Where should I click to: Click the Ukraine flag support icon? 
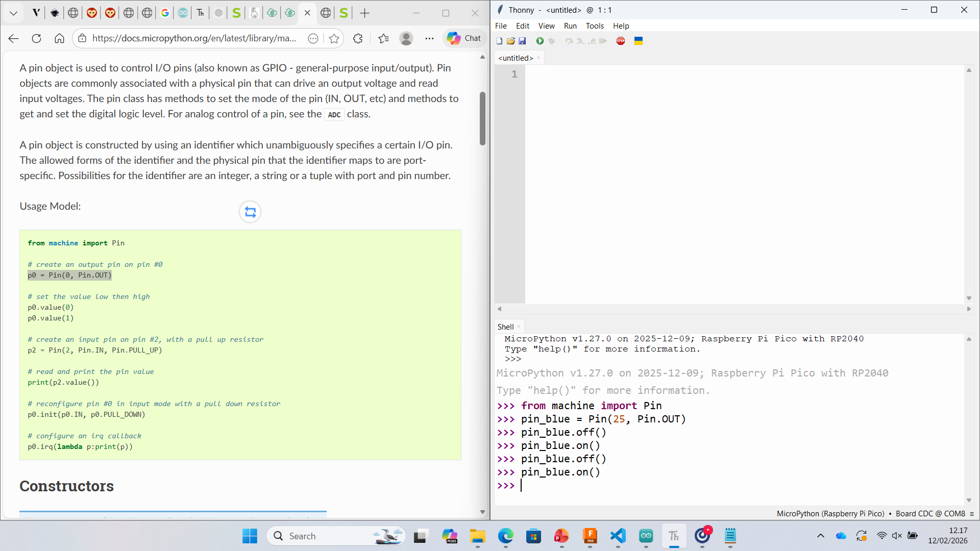click(x=639, y=41)
